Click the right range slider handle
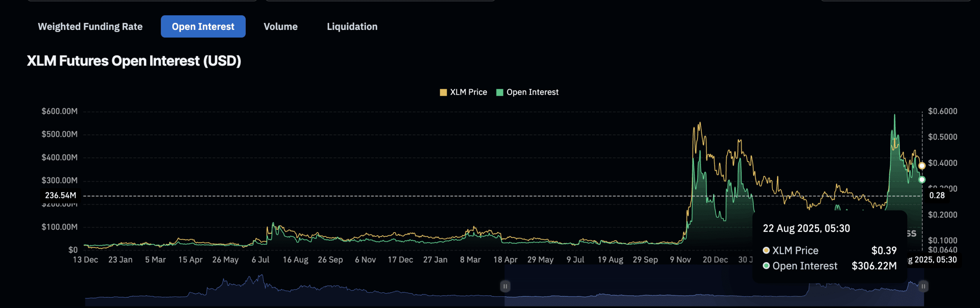Image resolution: width=980 pixels, height=308 pixels. click(x=923, y=286)
